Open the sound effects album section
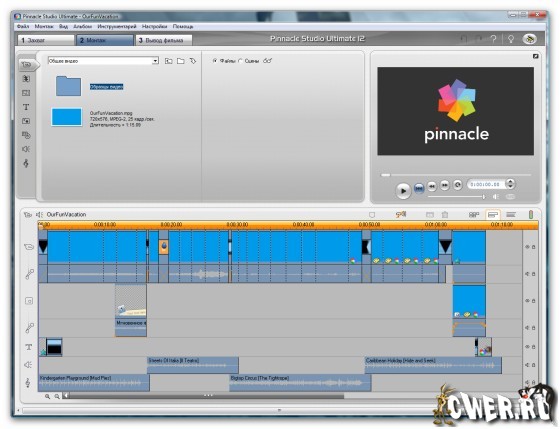The width and height of the screenshot is (560, 429). pyautogui.click(x=26, y=149)
